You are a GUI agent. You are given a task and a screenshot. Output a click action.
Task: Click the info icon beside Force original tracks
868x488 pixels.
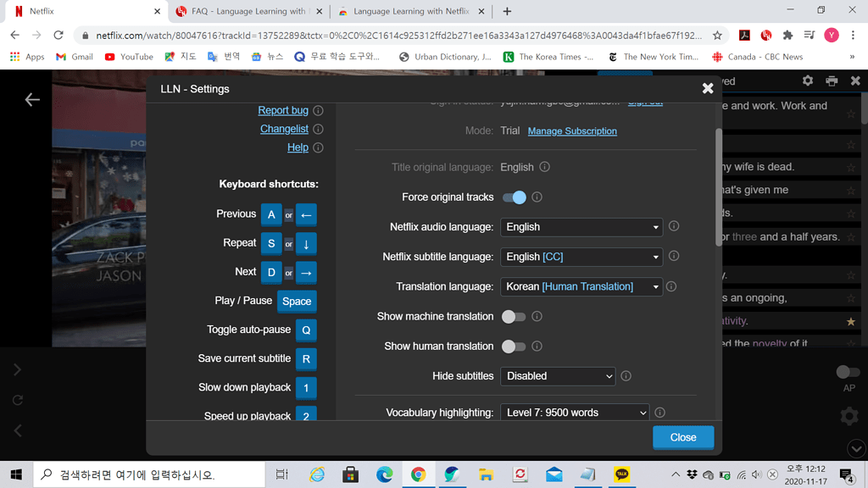pyautogui.click(x=537, y=197)
